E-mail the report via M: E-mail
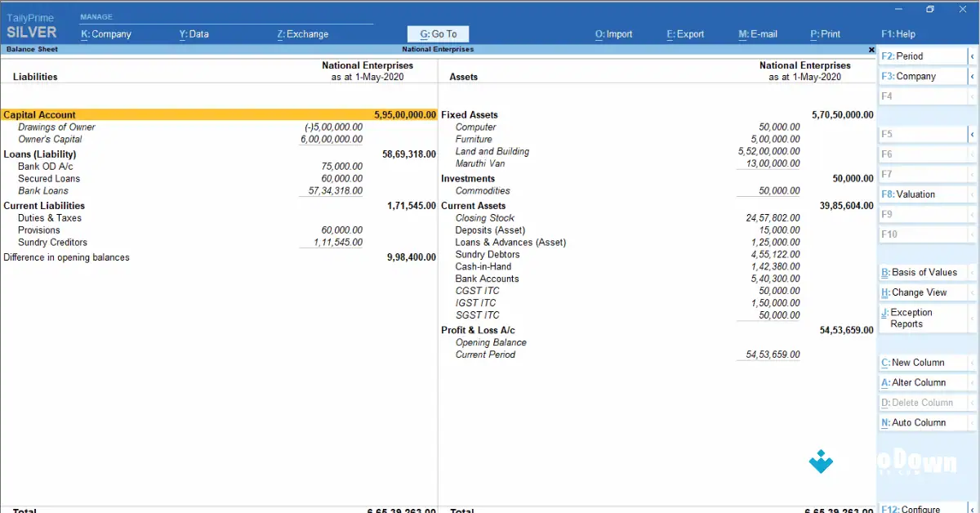 click(x=756, y=33)
